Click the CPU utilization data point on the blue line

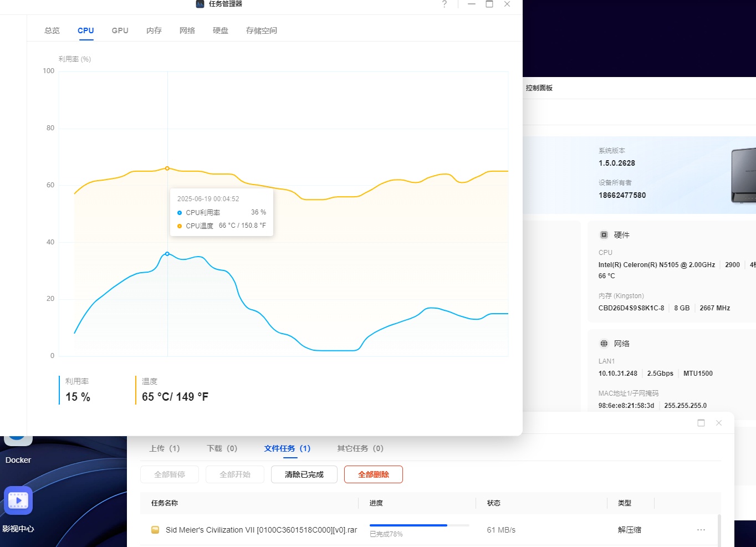pyautogui.click(x=167, y=254)
